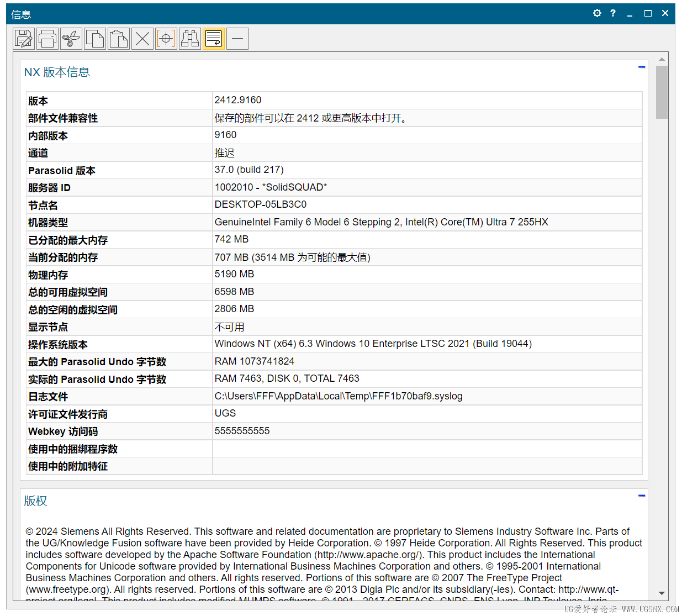Viewport: 682px width, 616px height.
Task: Click the NX 版本信息 heading
Action: click(57, 72)
